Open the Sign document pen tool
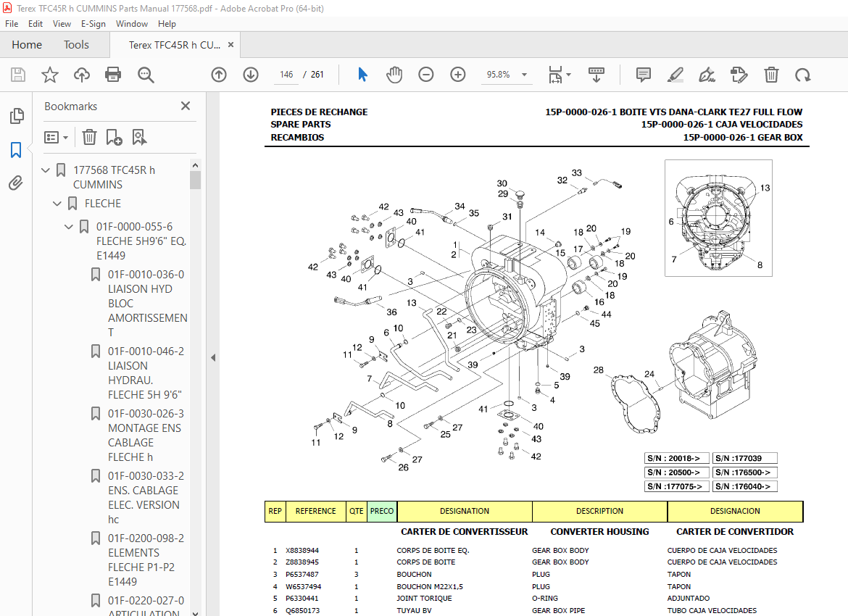This screenshot has width=848, height=616. (x=707, y=75)
